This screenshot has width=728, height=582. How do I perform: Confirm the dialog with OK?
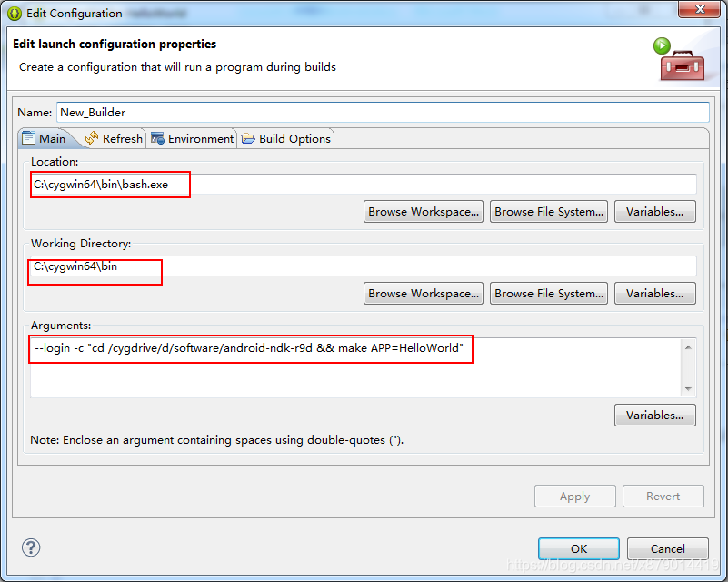point(579,548)
